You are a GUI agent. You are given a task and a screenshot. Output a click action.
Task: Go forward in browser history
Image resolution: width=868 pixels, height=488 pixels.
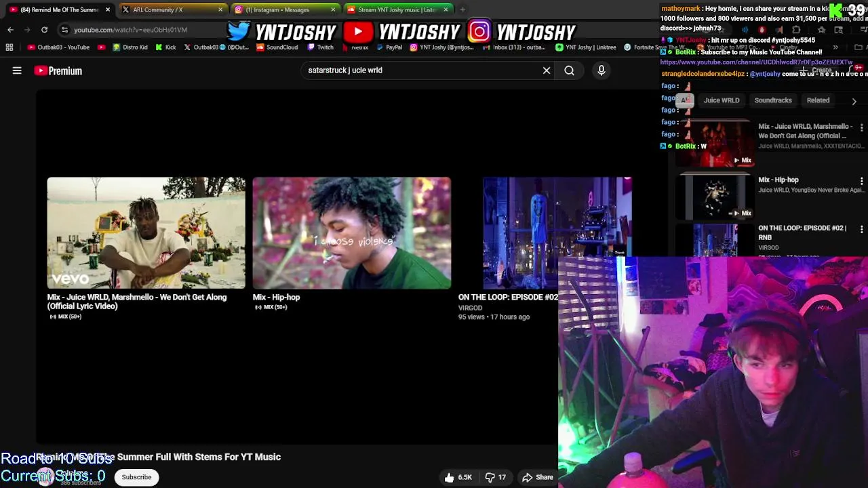26,30
